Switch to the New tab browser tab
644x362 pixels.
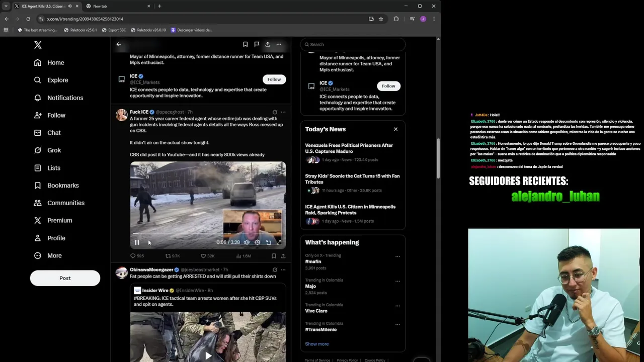118,6
